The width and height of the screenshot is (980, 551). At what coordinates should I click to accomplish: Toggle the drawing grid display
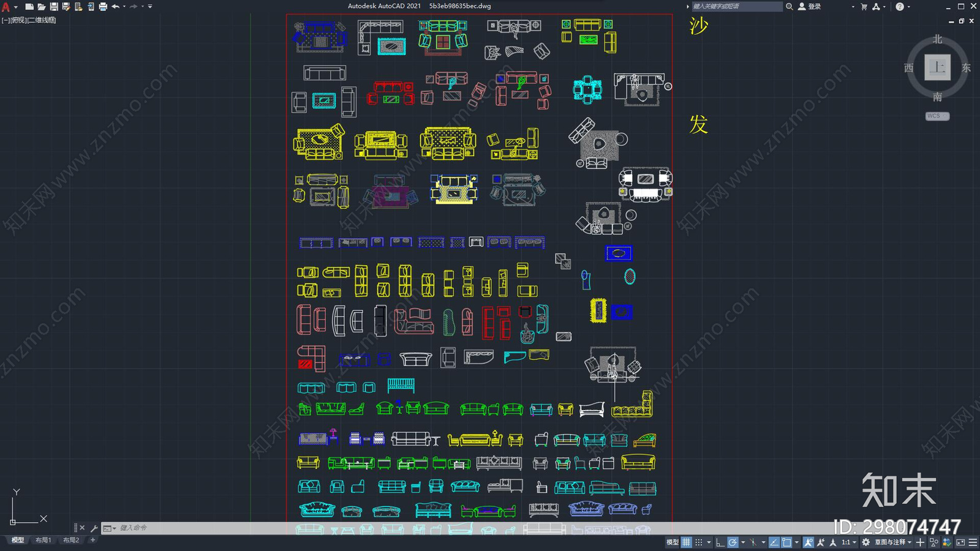point(687,542)
